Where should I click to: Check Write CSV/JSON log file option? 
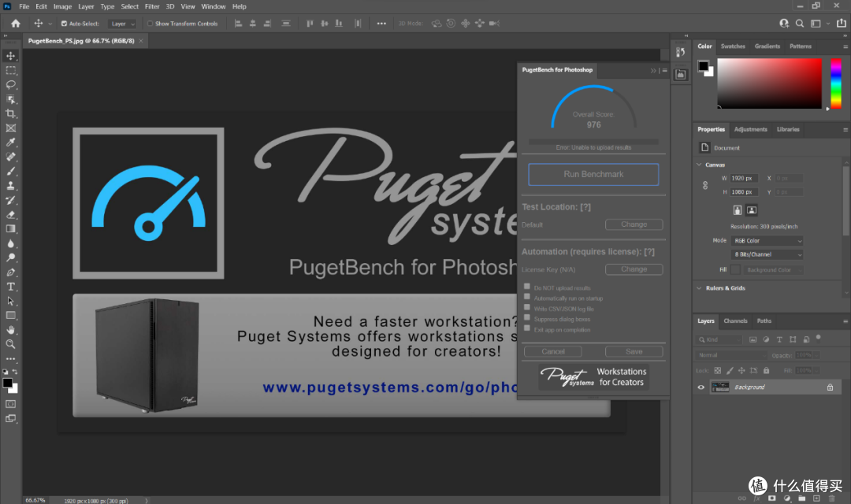[x=526, y=307]
